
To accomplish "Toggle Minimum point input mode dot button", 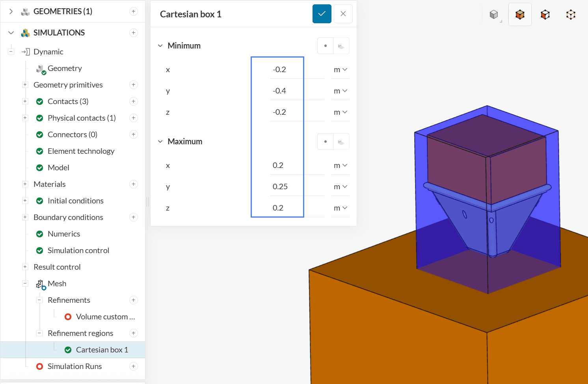I will [326, 46].
